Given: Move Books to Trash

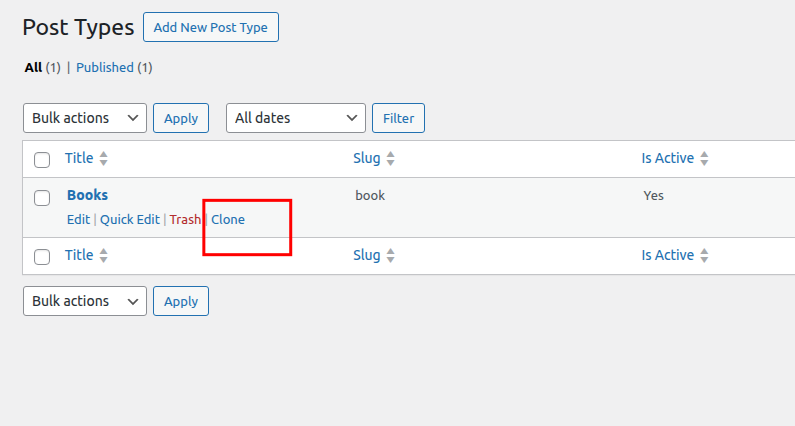Looking at the screenshot, I should point(185,220).
